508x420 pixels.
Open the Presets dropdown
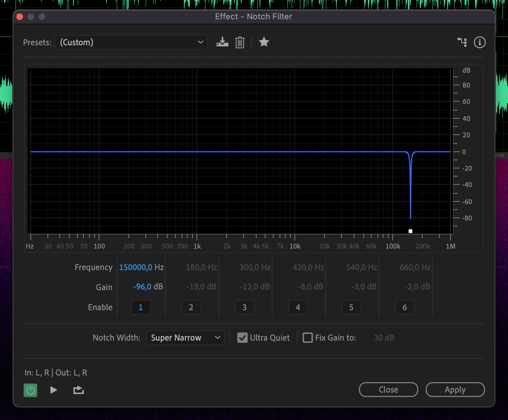(131, 42)
